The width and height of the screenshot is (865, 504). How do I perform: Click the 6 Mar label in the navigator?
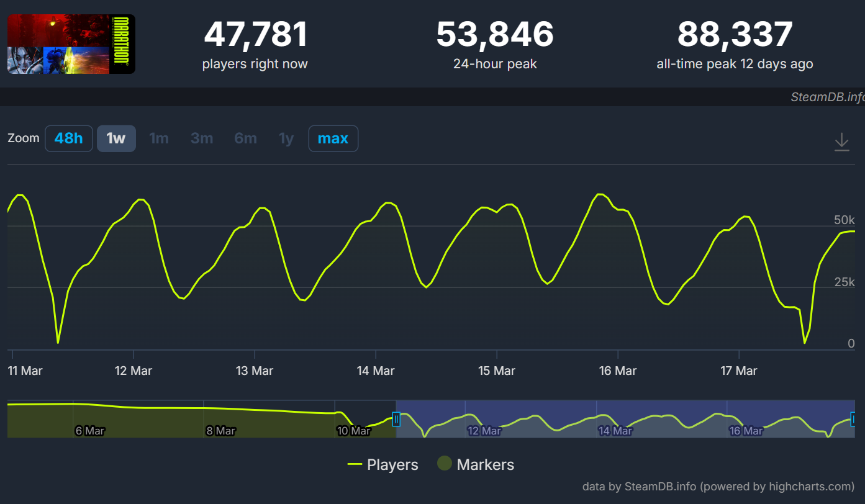pyautogui.click(x=90, y=431)
